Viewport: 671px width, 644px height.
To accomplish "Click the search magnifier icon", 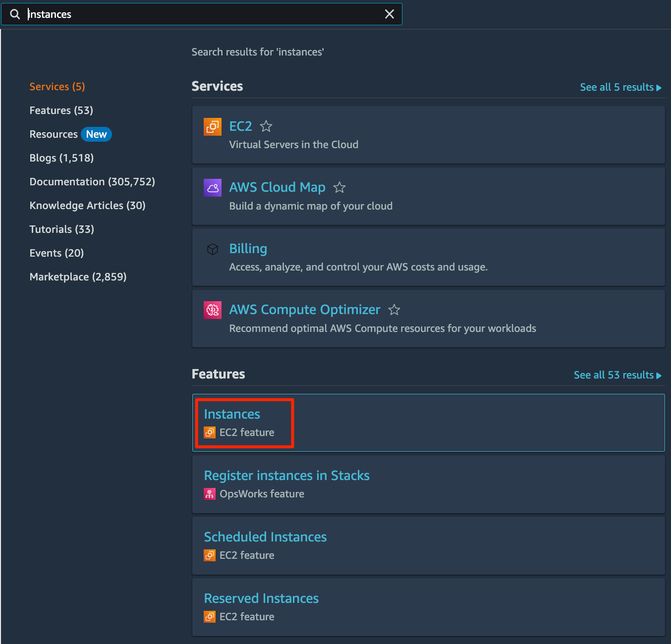I will pos(15,14).
